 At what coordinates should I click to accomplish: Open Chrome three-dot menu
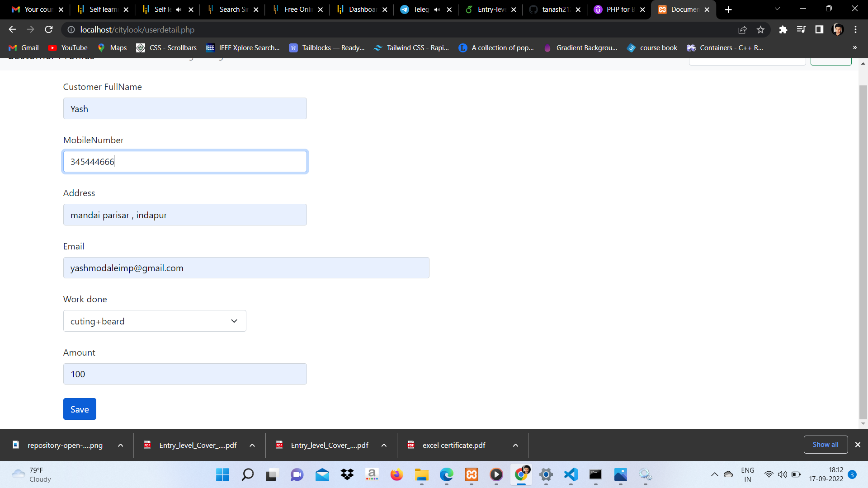[855, 29]
